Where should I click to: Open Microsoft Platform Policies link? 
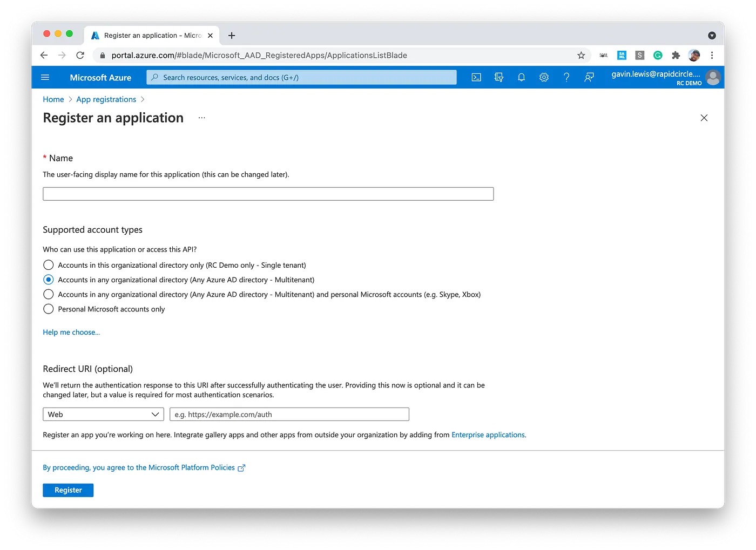(x=144, y=468)
